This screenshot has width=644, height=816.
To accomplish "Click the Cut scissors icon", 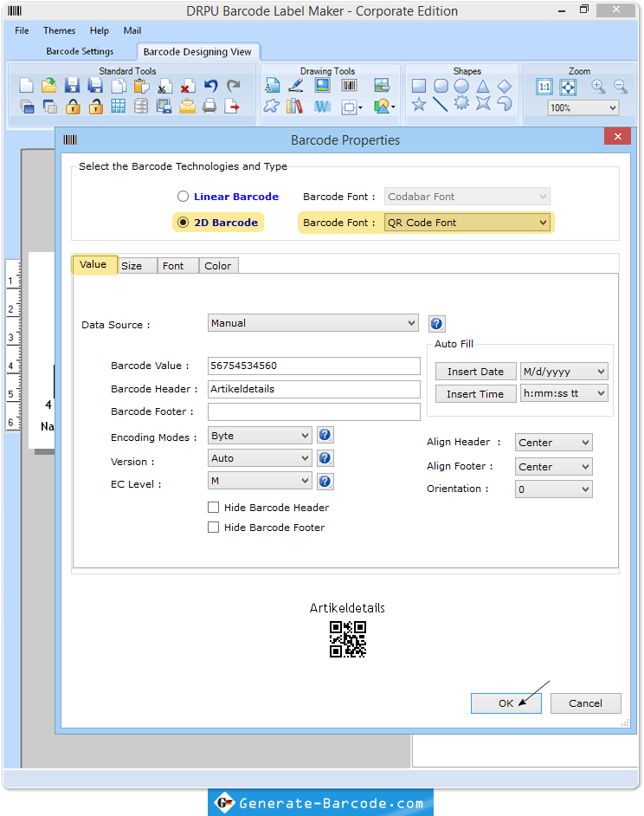I will click(165, 86).
